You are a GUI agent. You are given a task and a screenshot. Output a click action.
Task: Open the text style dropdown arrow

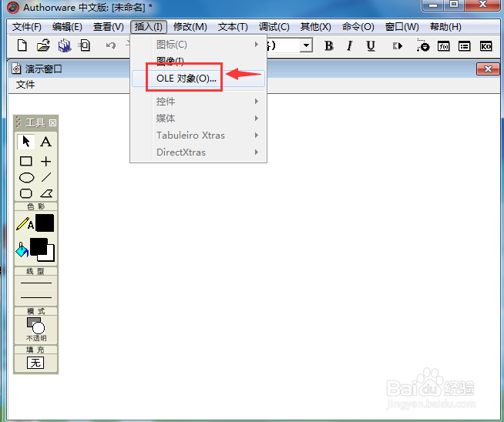[306, 45]
